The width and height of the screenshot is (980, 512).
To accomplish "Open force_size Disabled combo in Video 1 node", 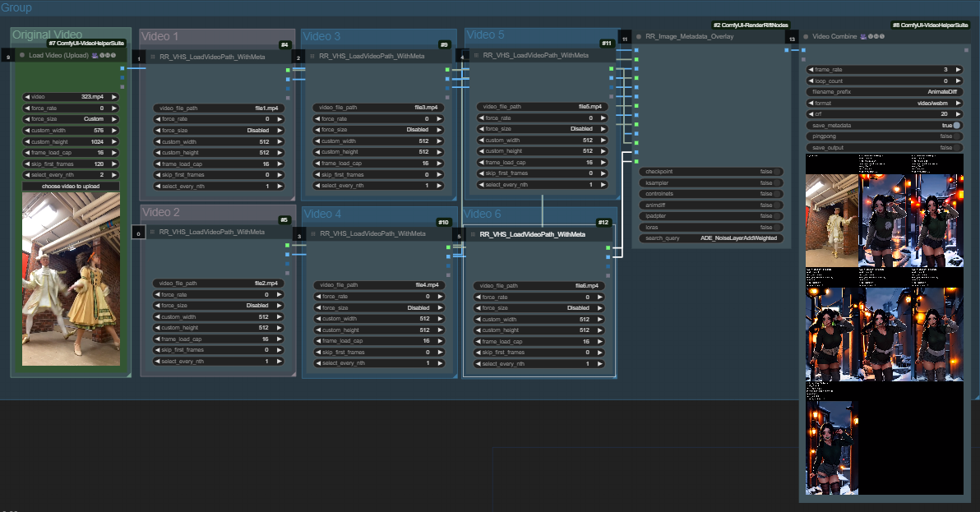I will [219, 131].
